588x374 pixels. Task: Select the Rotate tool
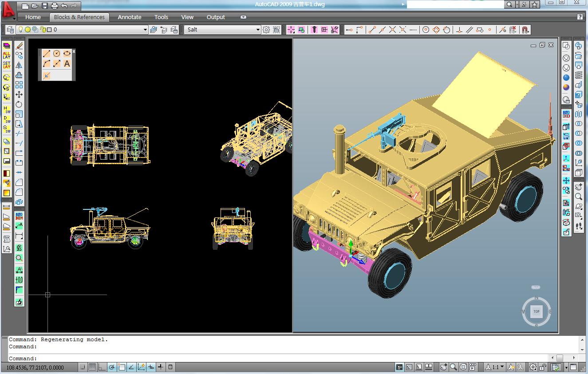pyautogui.click(x=19, y=104)
